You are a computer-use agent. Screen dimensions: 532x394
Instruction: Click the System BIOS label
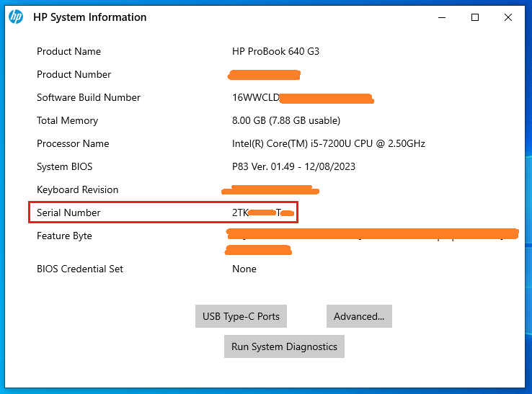pyautogui.click(x=64, y=166)
